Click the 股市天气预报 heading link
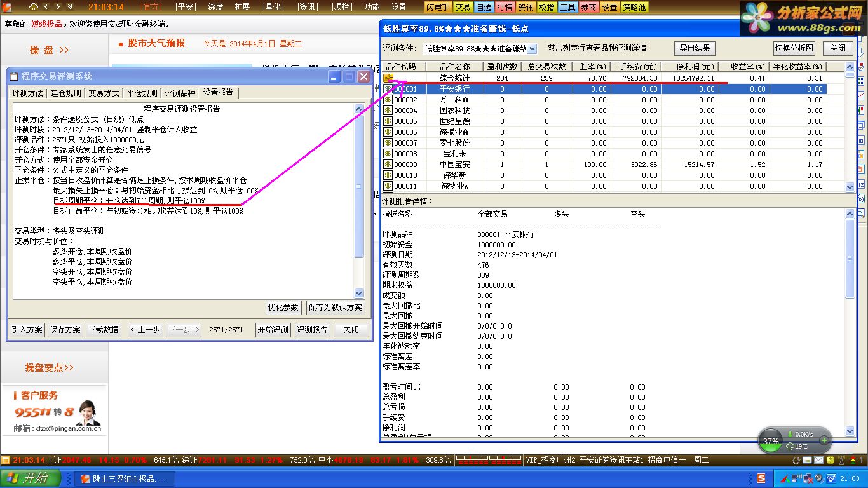 [156, 43]
